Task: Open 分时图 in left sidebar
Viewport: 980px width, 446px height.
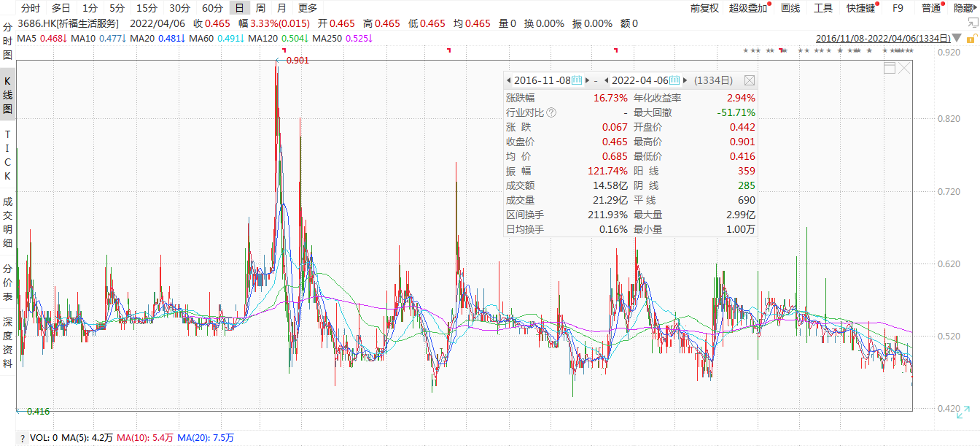Action: pyautogui.click(x=7, y=41)
